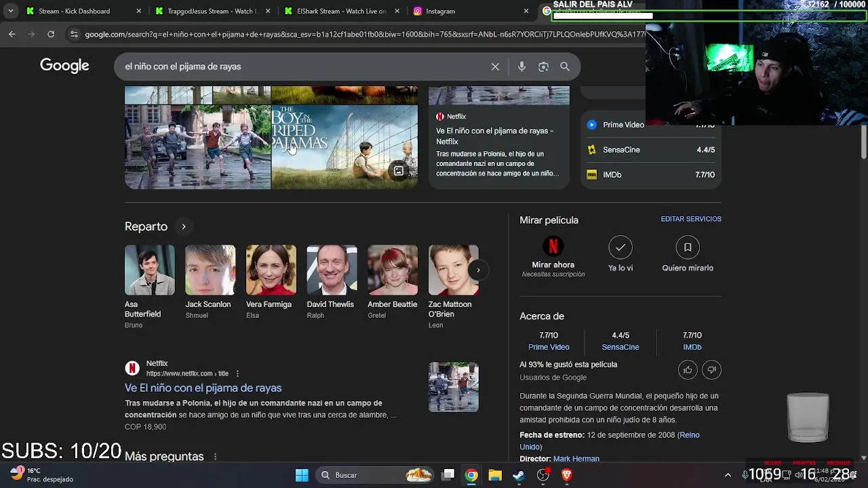Show hidden system tray icons
This screenshot has height=488, width=868.
[728, 475]
